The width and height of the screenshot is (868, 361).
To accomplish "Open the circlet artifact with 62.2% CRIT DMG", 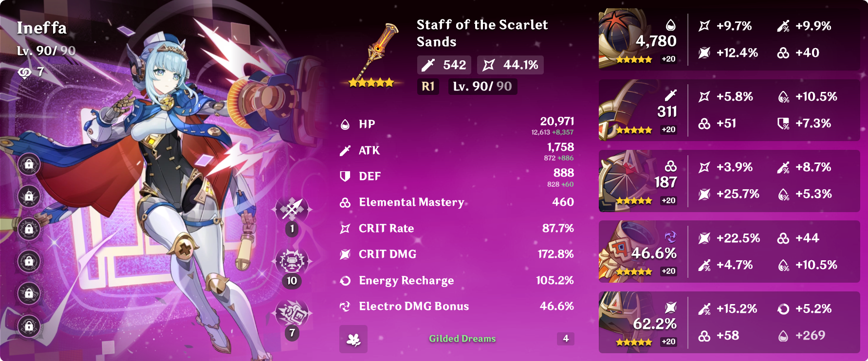I will click(x=729, y=322).
